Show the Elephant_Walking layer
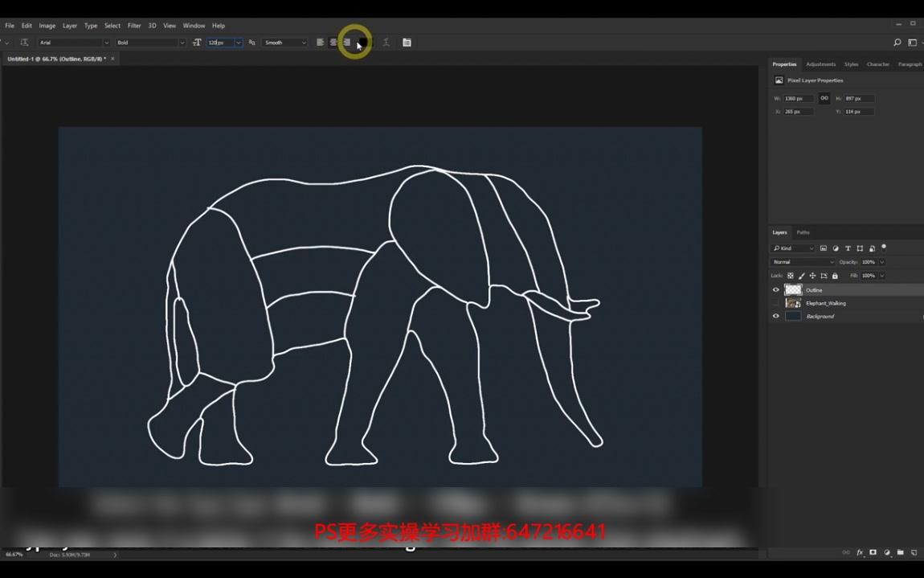This screenshot has height=578, width=924. coord(775,303)
